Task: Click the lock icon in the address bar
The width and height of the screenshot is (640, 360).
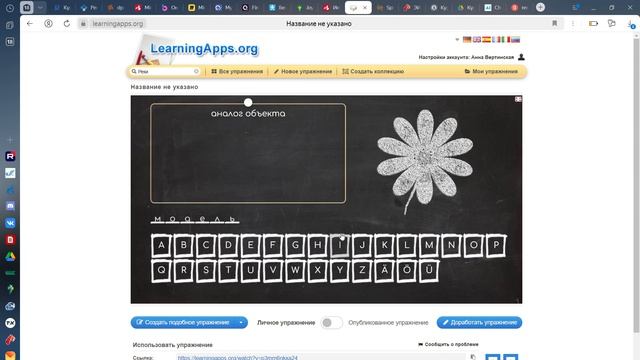Action: [83, 24]
